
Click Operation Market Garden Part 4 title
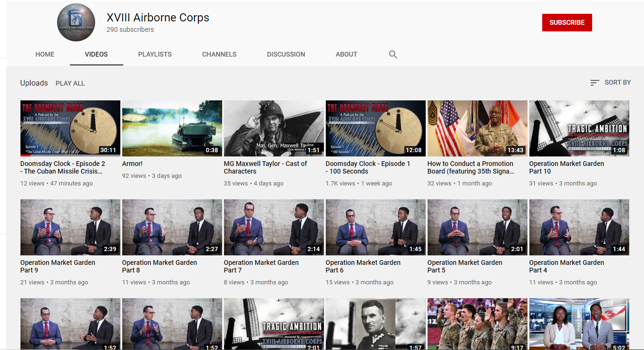click(566, 266)
